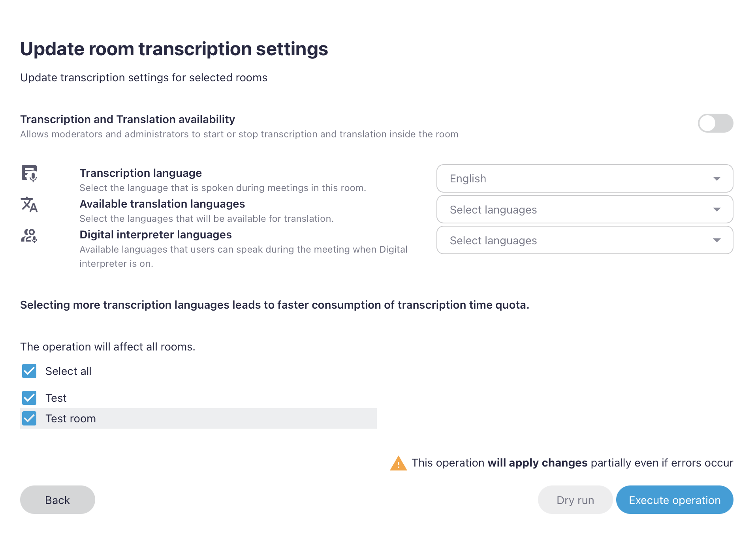Click the digital interpreter languages icon

point(29,236)
